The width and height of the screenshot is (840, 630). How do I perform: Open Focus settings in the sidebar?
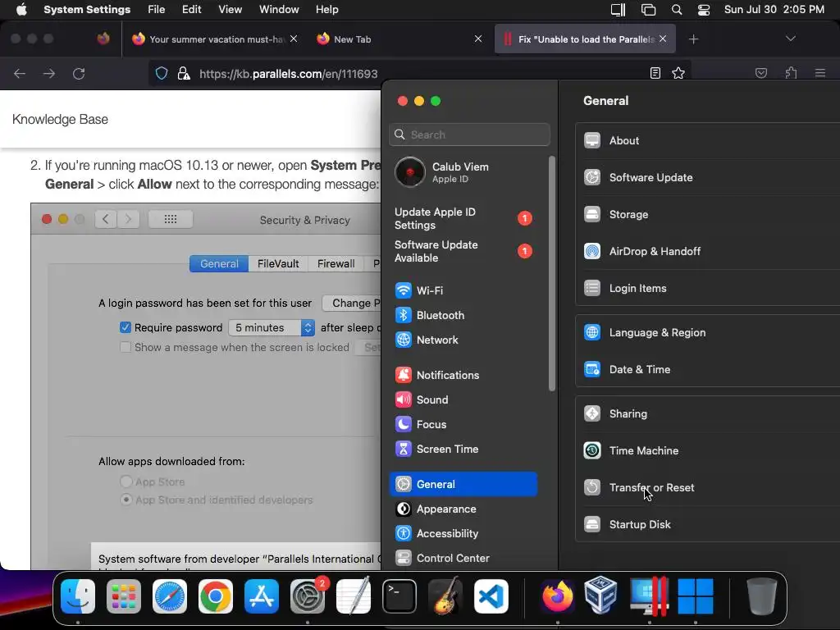coord(463,424)
